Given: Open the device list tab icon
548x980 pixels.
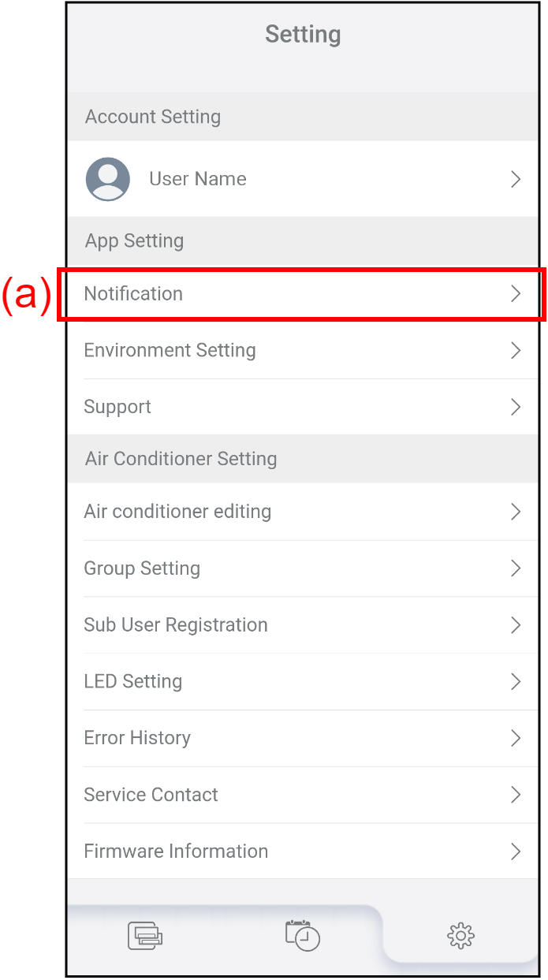Looking at the screenshot, I should pos(145,936).
